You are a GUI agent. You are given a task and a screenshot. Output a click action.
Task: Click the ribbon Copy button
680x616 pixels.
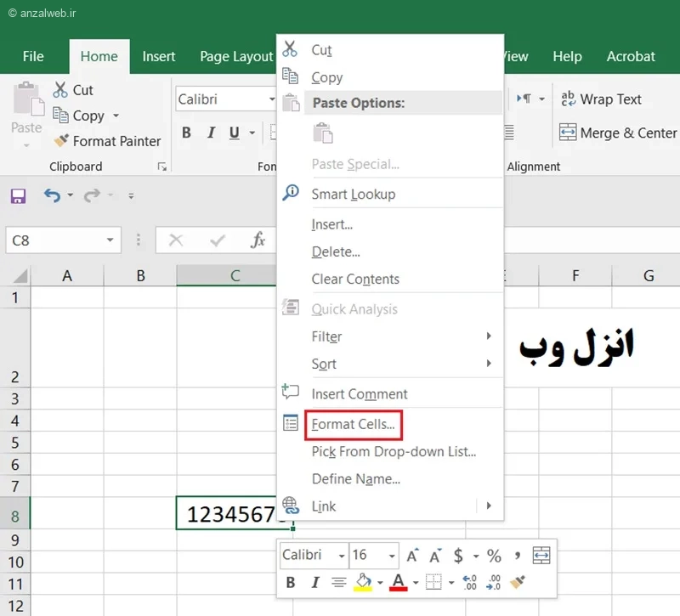pyautogui.click(x=78, y=116)
